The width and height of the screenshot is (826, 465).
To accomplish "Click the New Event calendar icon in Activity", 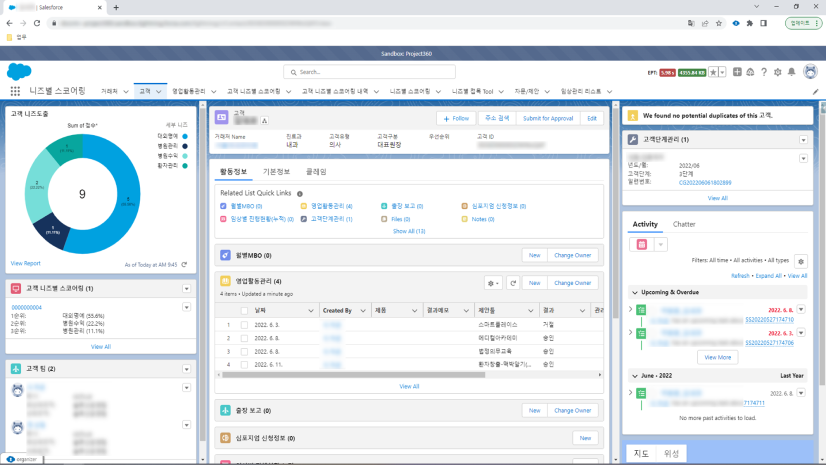I will tap(642, 244).
